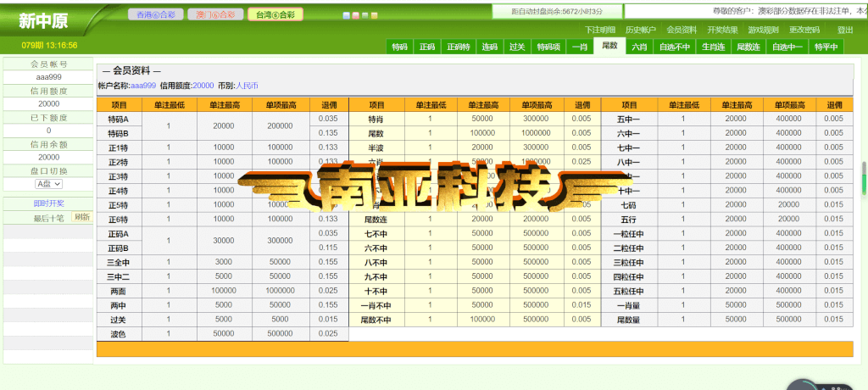Viewport: 868px width, 390px height.
Task: Click the 一粒任中 row label
Action: tap(629, 234)
